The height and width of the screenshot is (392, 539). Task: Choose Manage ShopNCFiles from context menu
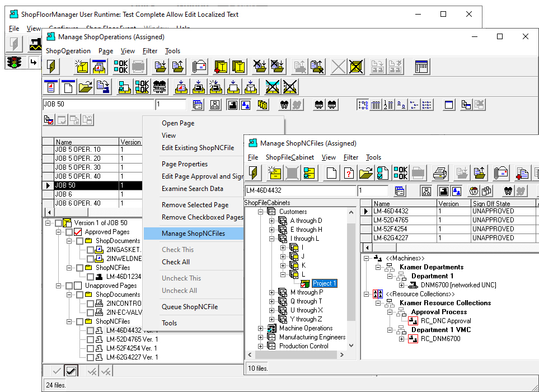pyautogui.click(x=193, y=234)
